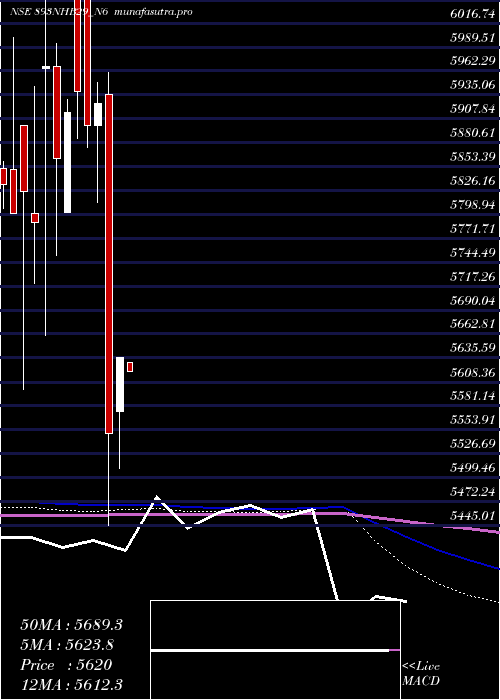Click the 5853.39 price axis label
The height and width of the screenshot is (700, 500).
473,157
